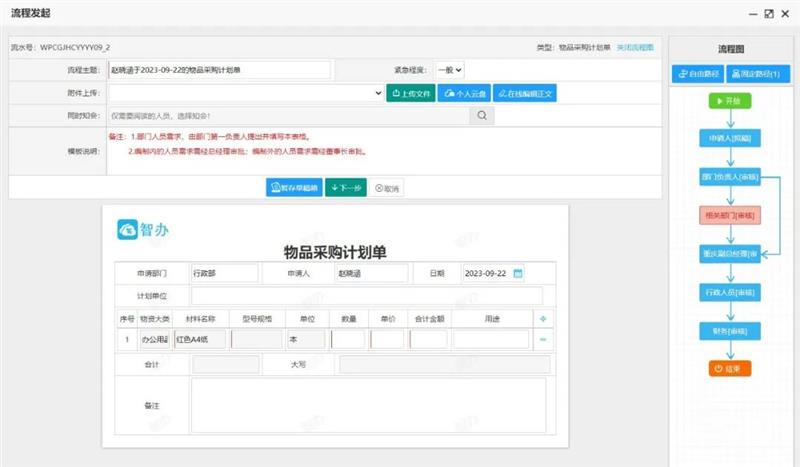800x467 pixels.
Task: Click the 取消 cancel button
Action: tap(386, 188)
